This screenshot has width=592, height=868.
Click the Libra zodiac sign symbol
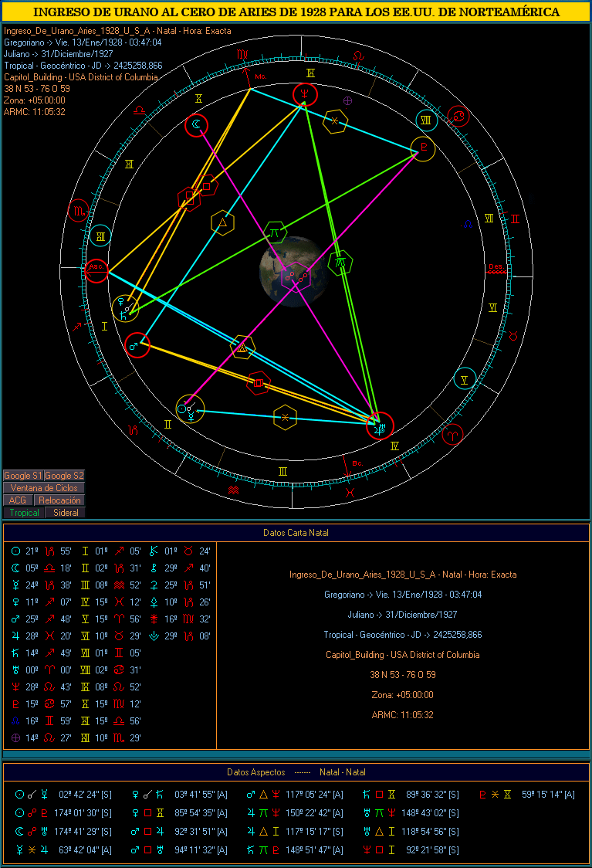(139, 110)
